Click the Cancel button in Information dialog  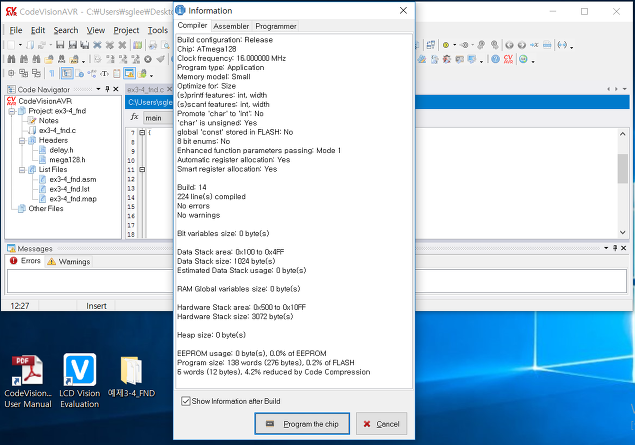381,424
